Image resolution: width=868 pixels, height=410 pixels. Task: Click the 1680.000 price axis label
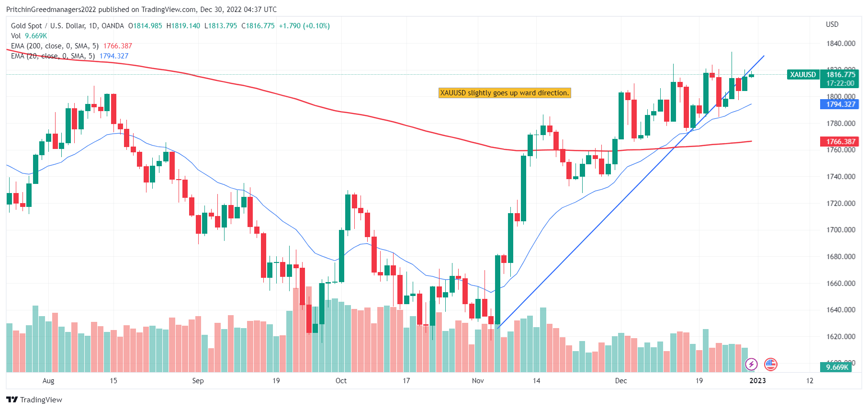[x=841, y=257]
